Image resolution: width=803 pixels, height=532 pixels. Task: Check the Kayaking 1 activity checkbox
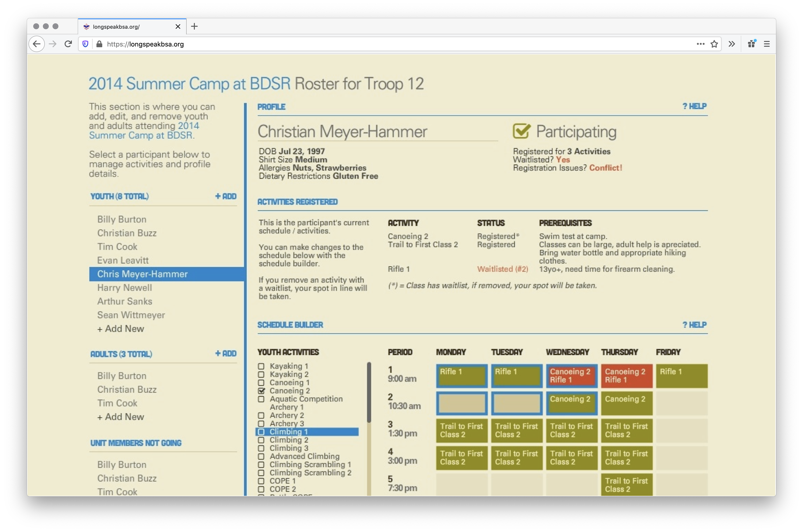click(x=261, y=366)
